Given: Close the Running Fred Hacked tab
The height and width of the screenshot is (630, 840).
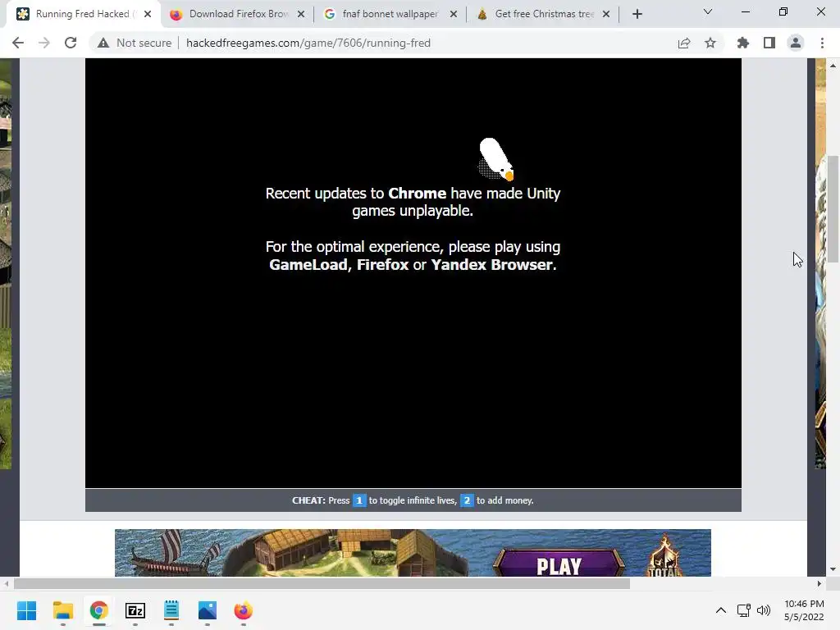Looking at the screenshot, I should pos(148,14).
